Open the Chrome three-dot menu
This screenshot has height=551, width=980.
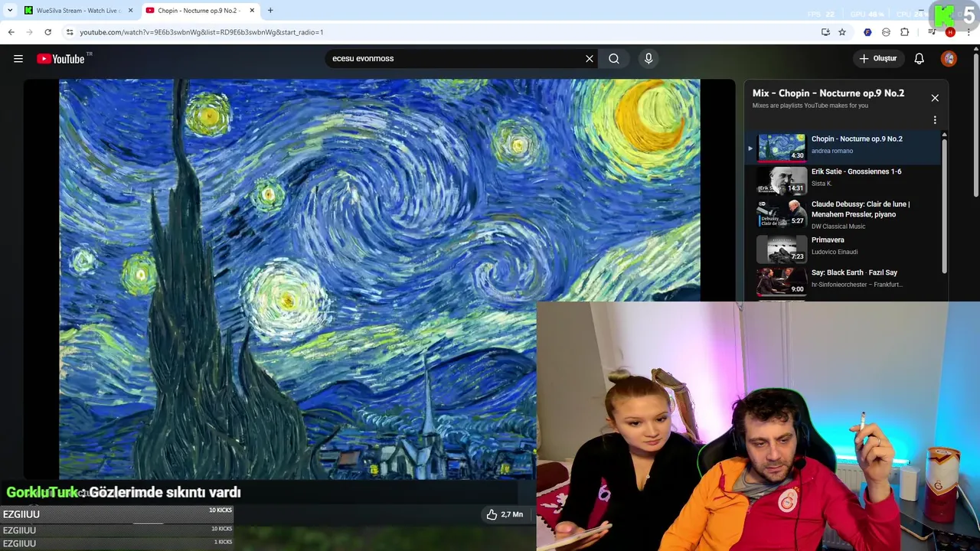pyautogui.click(x=969, y=32)
